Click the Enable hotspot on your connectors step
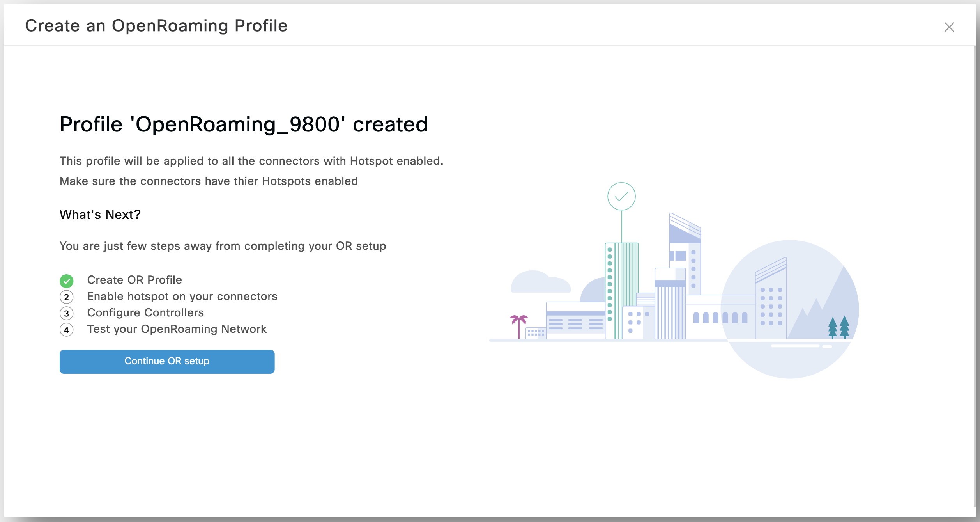The image size is (980, 522). 182,296
